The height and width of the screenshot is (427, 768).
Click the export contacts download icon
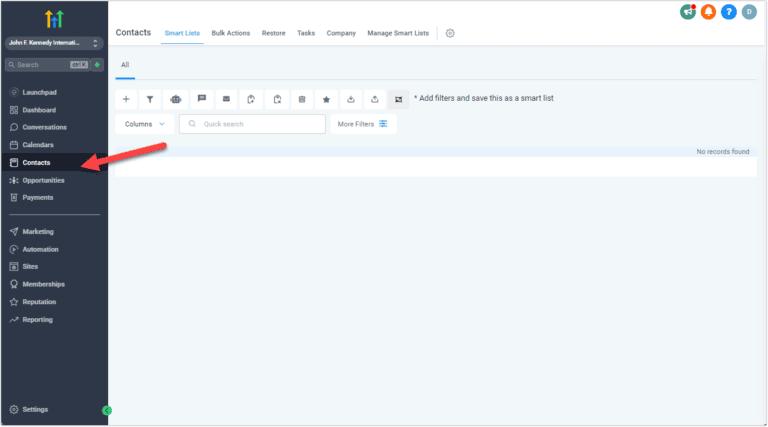(x=351, y=99)
